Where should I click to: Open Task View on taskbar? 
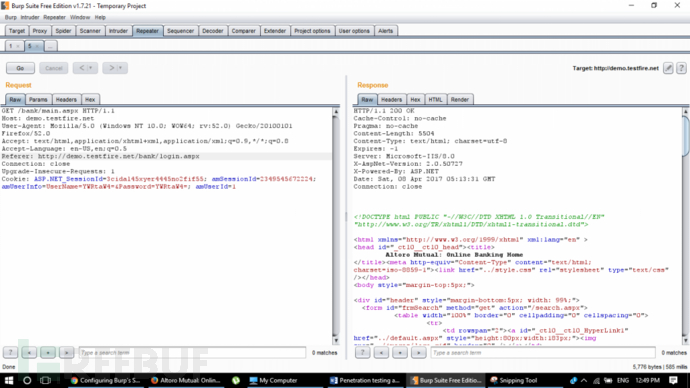tap(45, 381)
